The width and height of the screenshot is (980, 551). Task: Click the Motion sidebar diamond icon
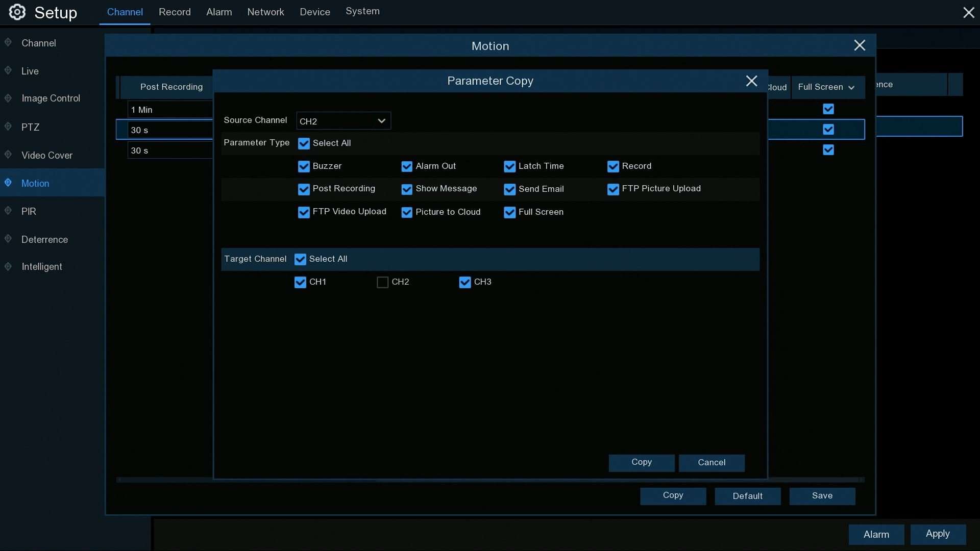[8, 183]
